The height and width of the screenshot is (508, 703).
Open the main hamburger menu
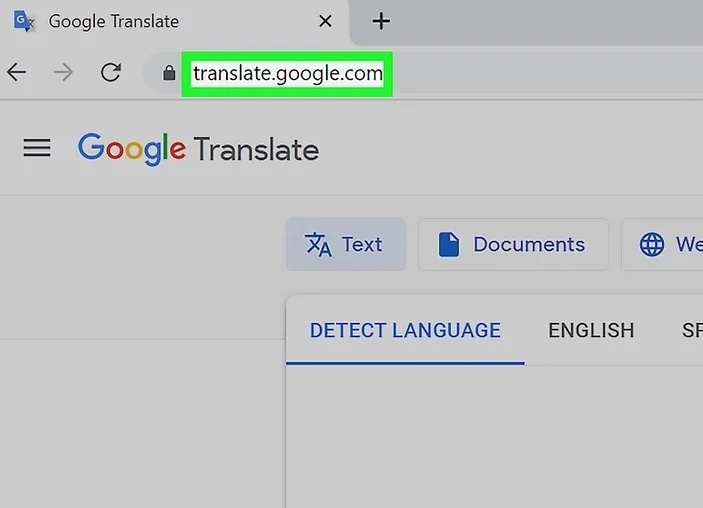(x=37, y=149)
